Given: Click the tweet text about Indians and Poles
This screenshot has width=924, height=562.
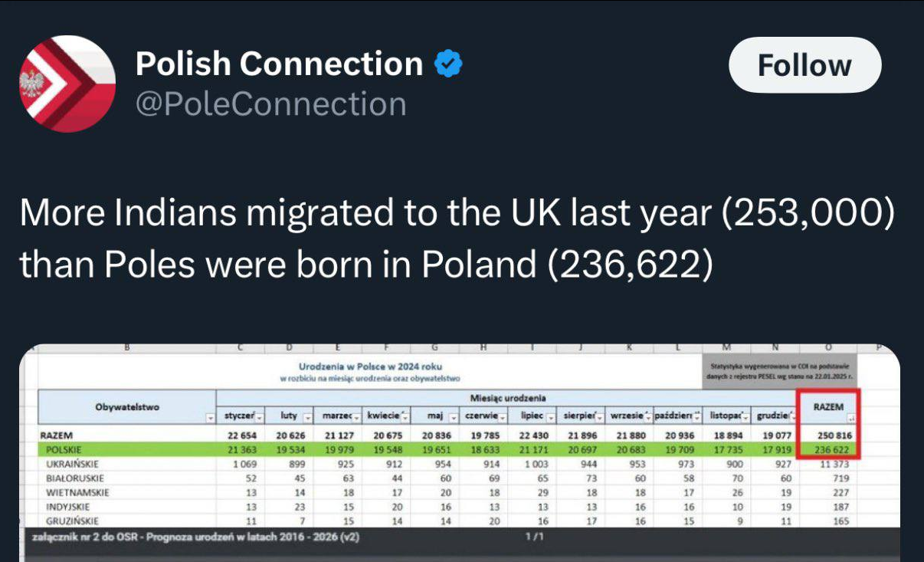Looking at the screenshot, I should [x=456, y=238].
